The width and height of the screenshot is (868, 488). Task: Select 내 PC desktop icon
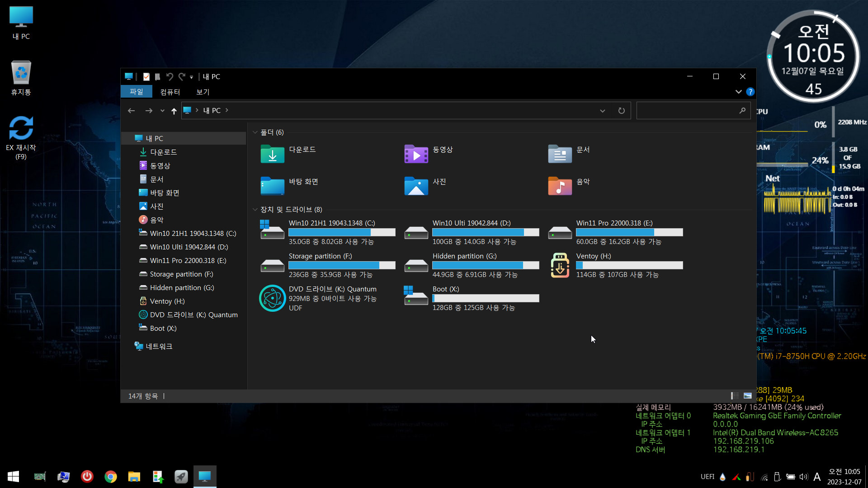pos(21,23)
